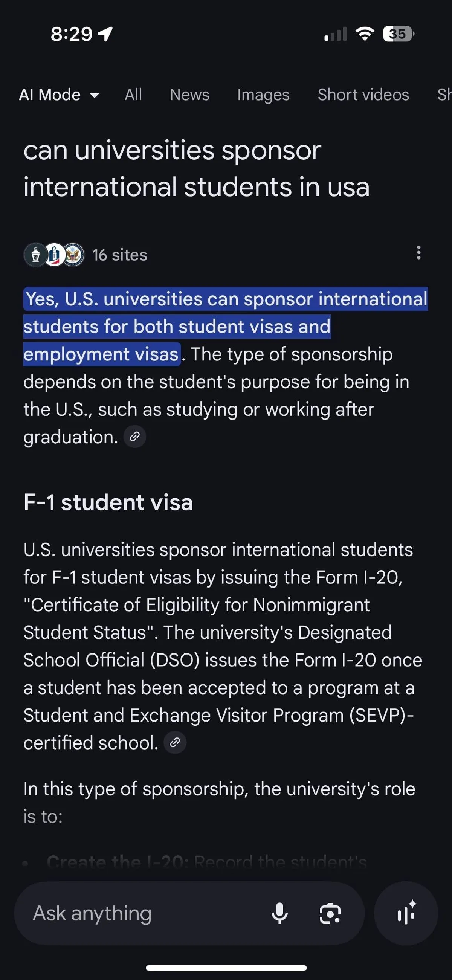Switch to the All results tab
The height and width of the screenshot is (980, 452).
pos(133,95)
